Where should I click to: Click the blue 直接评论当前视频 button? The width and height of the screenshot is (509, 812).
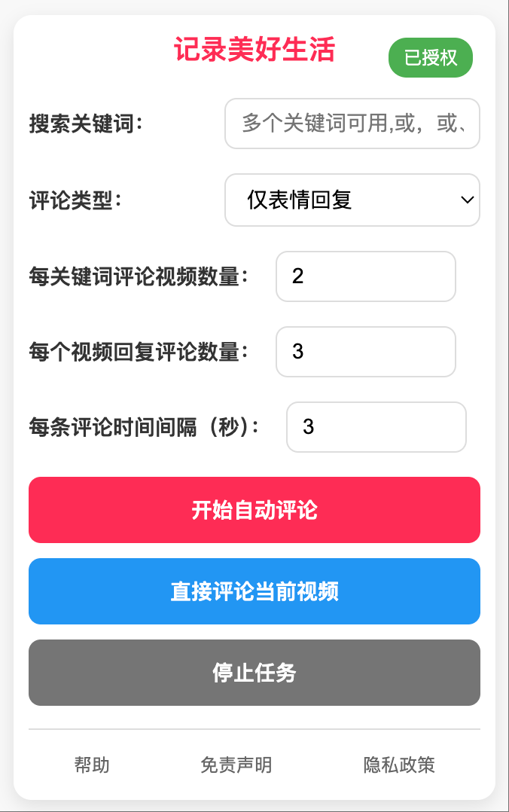tap(254, 591)
